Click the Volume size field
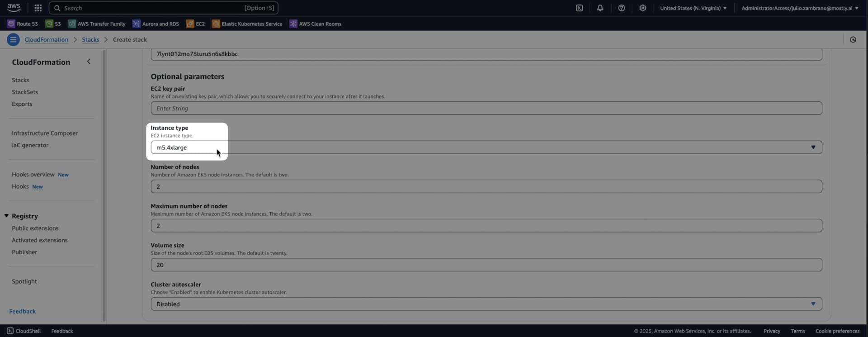Image resolution: width=868 pixels, height=337 pixels. click(486, 265)
